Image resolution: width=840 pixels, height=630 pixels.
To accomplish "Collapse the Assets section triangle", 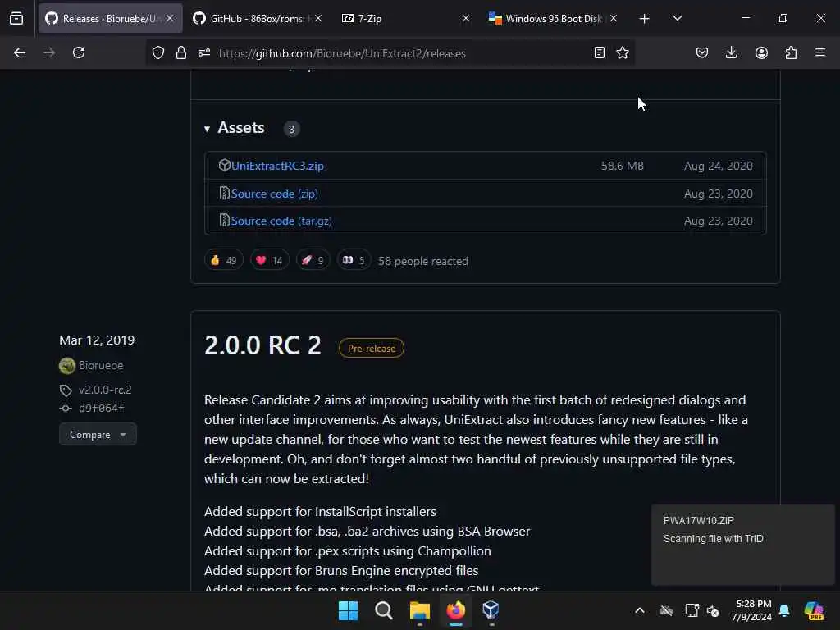I will [207, 129].
